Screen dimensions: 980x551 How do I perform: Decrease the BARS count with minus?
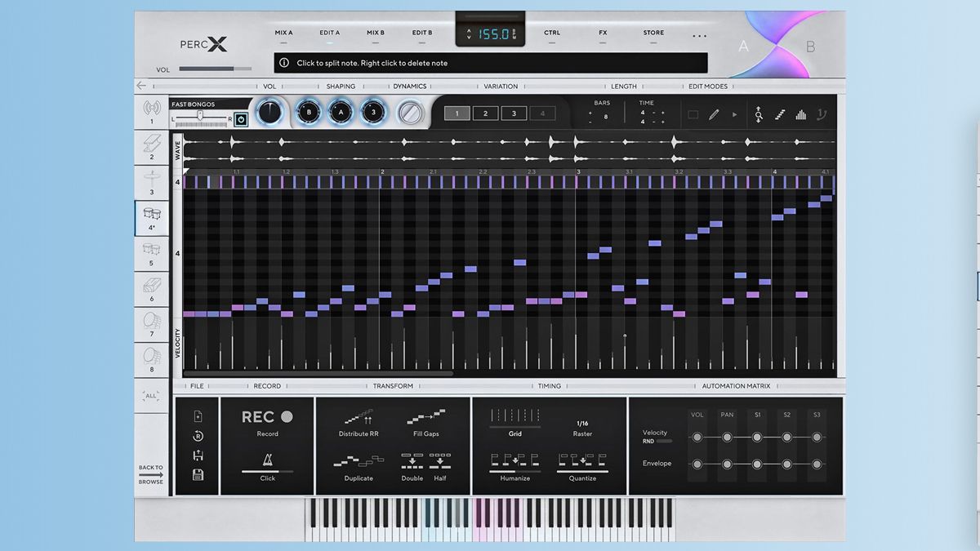590,122
